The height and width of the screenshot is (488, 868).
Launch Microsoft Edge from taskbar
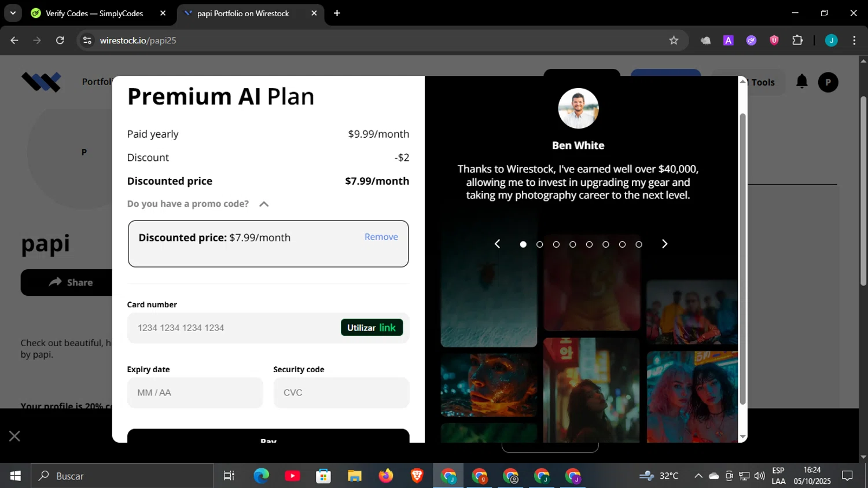[x=261, y=476]
